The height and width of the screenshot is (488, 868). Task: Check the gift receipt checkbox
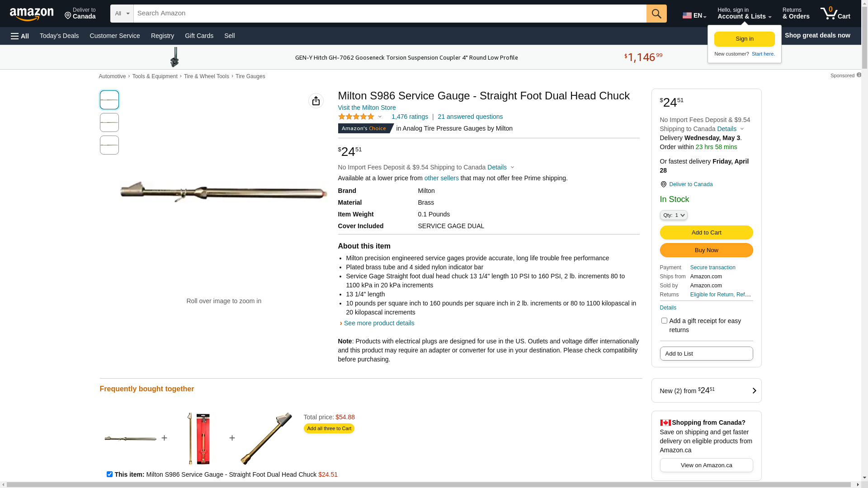664,321
